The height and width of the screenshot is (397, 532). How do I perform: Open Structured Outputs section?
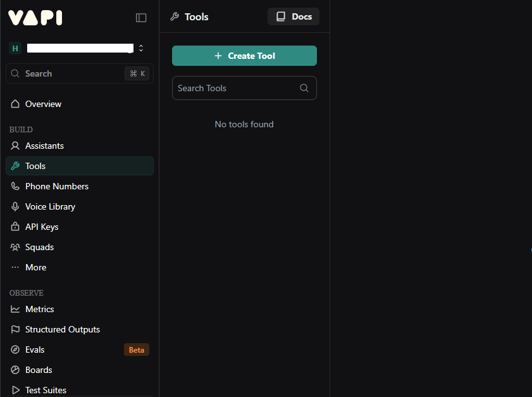tap(62, 329)
